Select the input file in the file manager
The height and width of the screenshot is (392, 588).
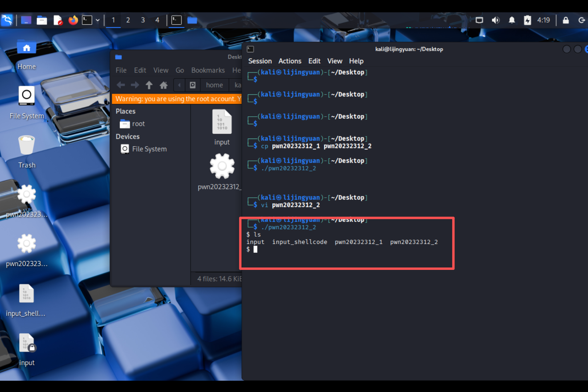tap(222, 128)
